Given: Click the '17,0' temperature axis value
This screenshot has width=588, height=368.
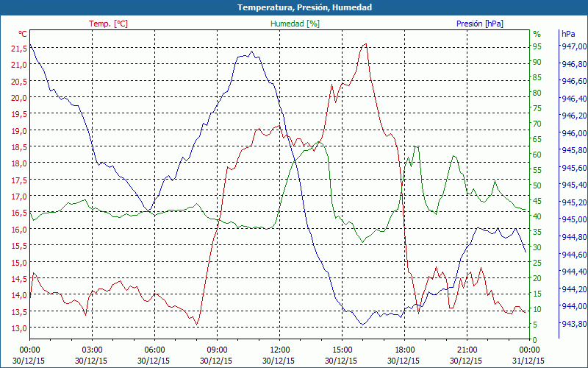Looking at the screenshot, I should pos(19,197).
